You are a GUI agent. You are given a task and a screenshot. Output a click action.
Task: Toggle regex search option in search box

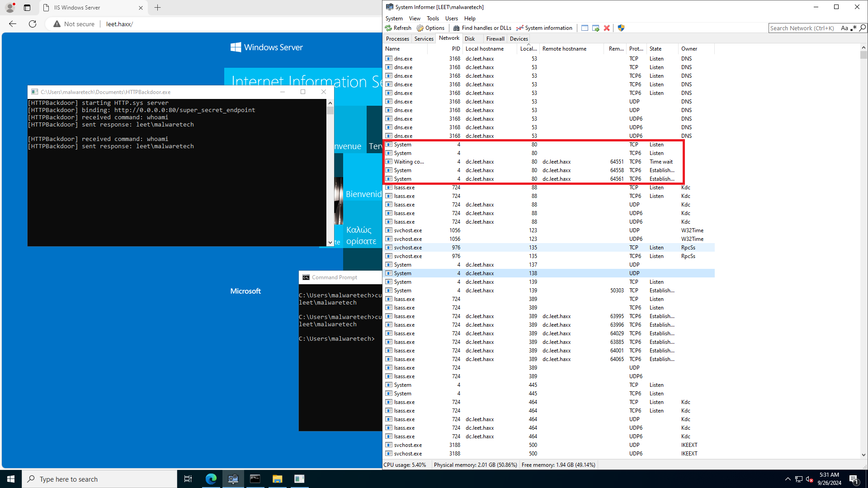coord(854,28)
